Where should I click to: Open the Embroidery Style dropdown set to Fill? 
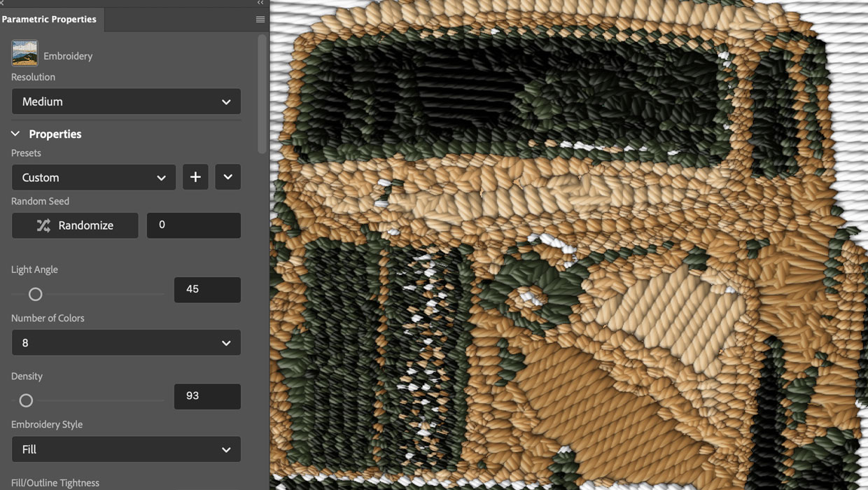click(126, 449)
